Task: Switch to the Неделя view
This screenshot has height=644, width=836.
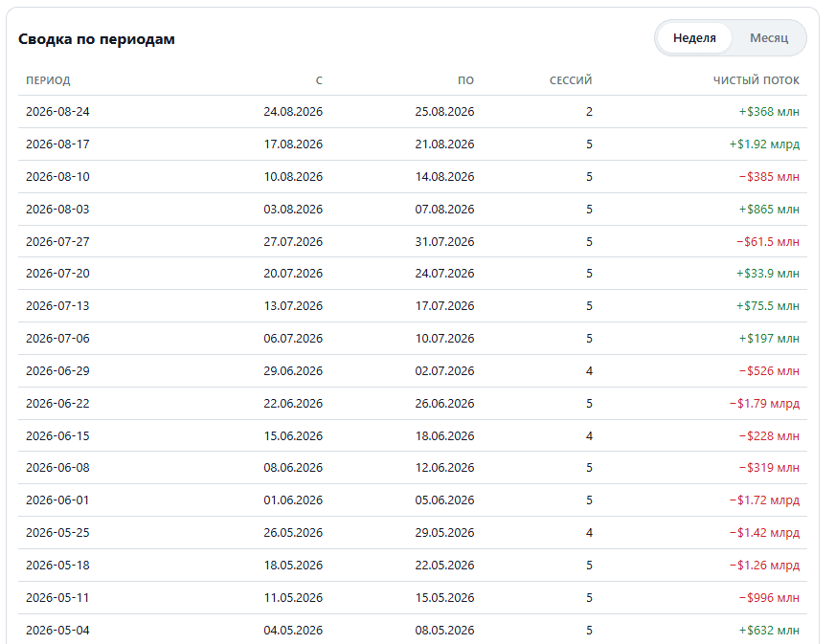Action: coord(694,38)
